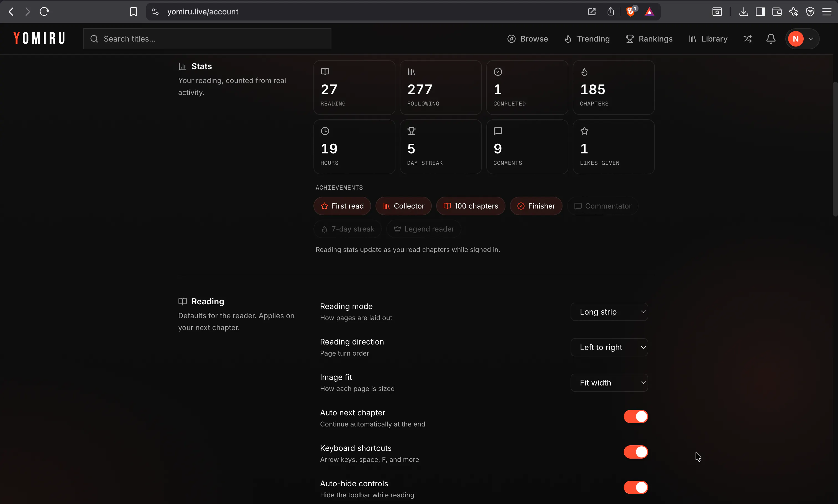Open the Leo AI sparkle icon
This screenshot has height=504, width=838.
click(793, 12)
